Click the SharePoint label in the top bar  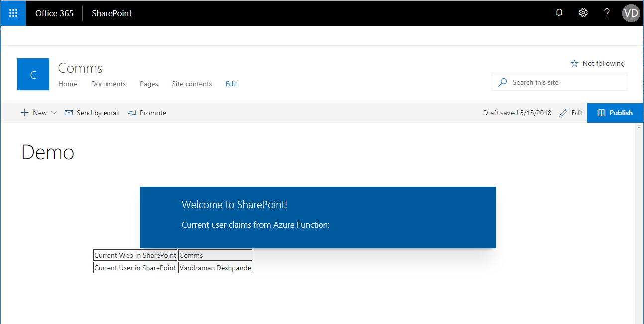(111, 13)
